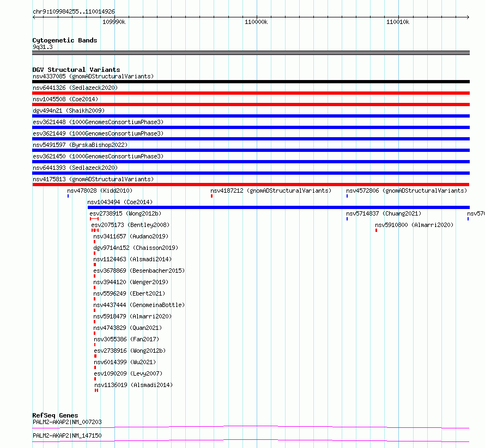Select the second esv2738916 (Wong2012b) label
Image resolution: width=485 pixels, height=448 pixels.
point(130,351)
